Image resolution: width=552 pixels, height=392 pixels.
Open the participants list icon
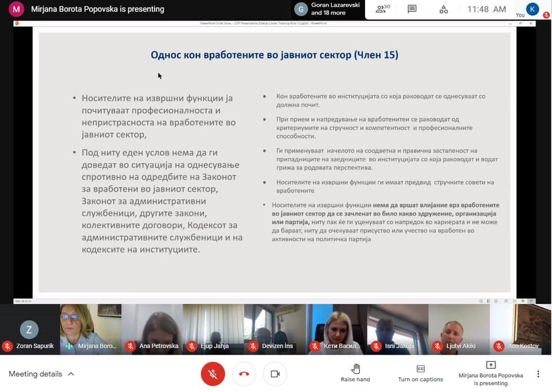[x=382, y=9]
